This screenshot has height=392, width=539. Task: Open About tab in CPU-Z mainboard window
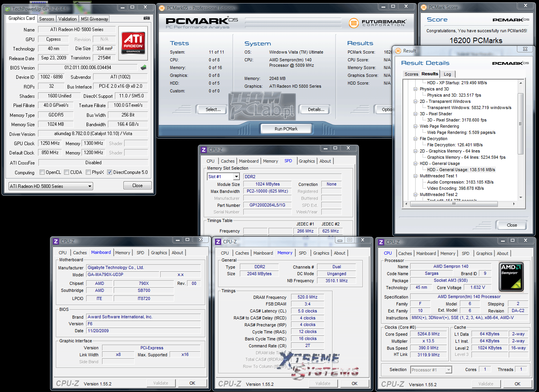click(x=177, y=253)
